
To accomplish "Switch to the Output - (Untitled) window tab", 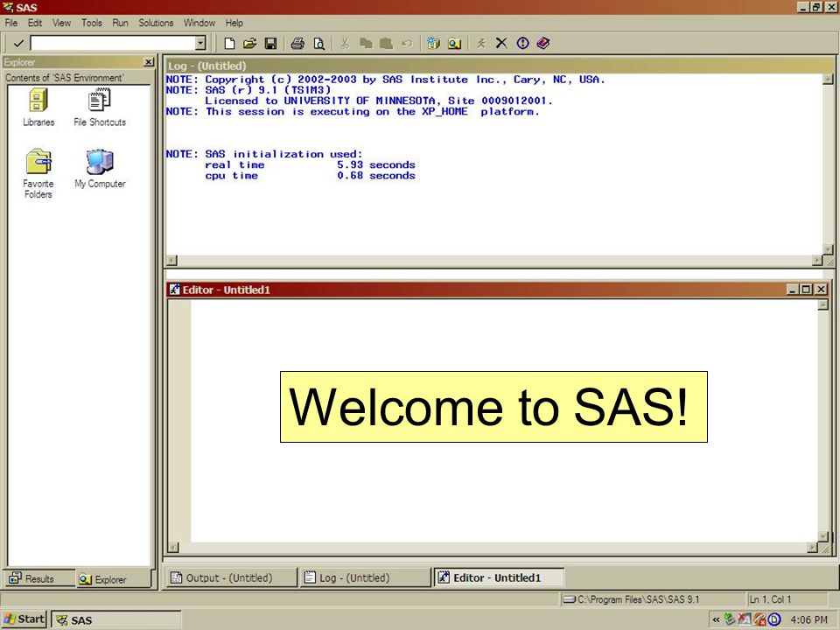I will [231, 577].
